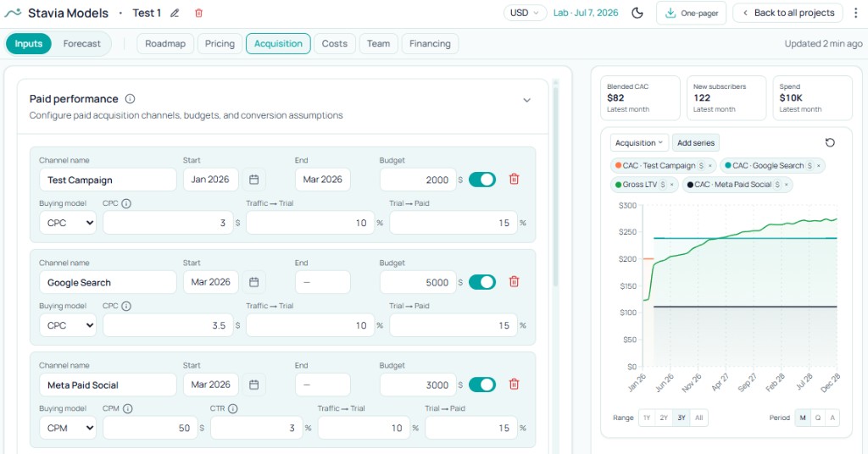Disable the Meta Paid Social channel toggle
Screen dimensions: 868x454
tap(482, 385)
